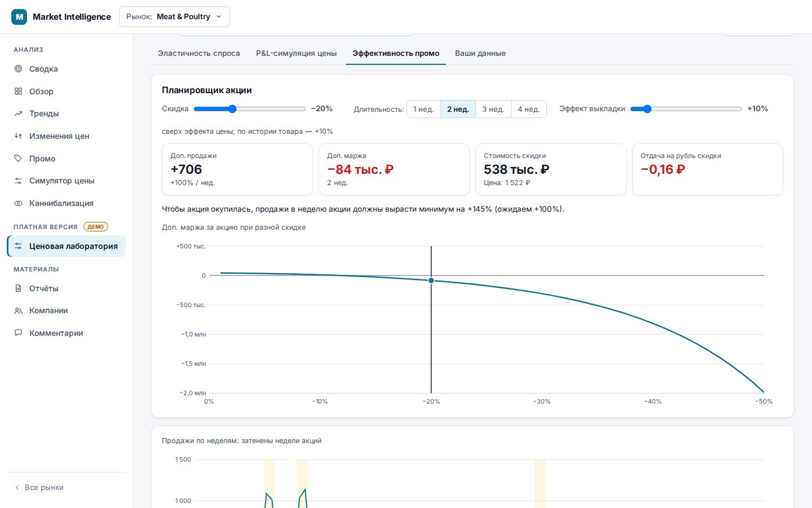812x508 pixels.
Task: Click the Планировщик акции heading
Action: [x=207, y=90]
